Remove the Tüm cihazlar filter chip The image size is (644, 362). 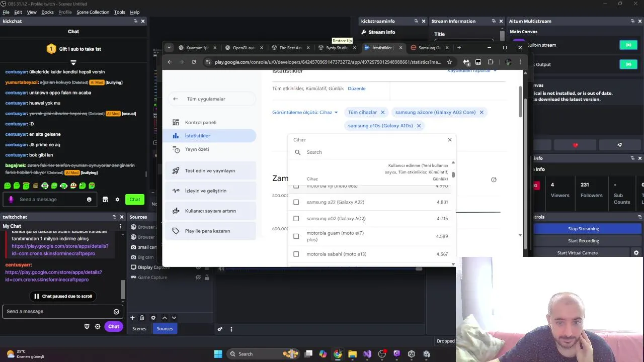coord(382,113)
